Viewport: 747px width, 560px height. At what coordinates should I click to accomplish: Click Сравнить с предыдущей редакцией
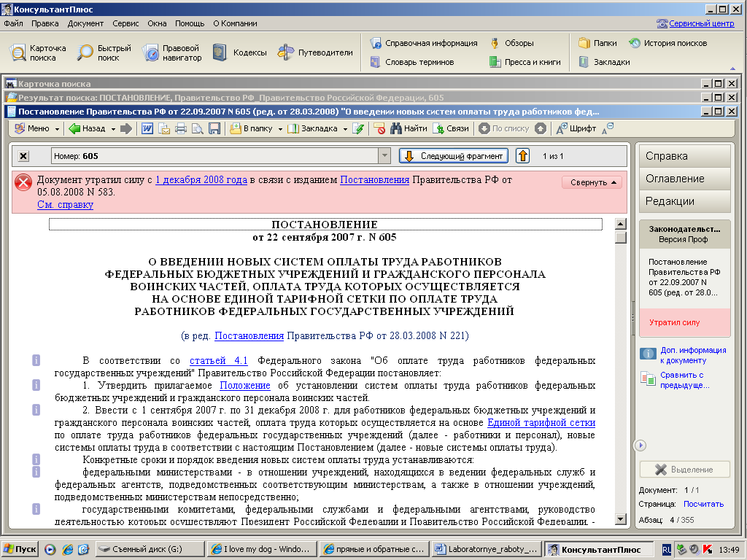tap(684, 380)
